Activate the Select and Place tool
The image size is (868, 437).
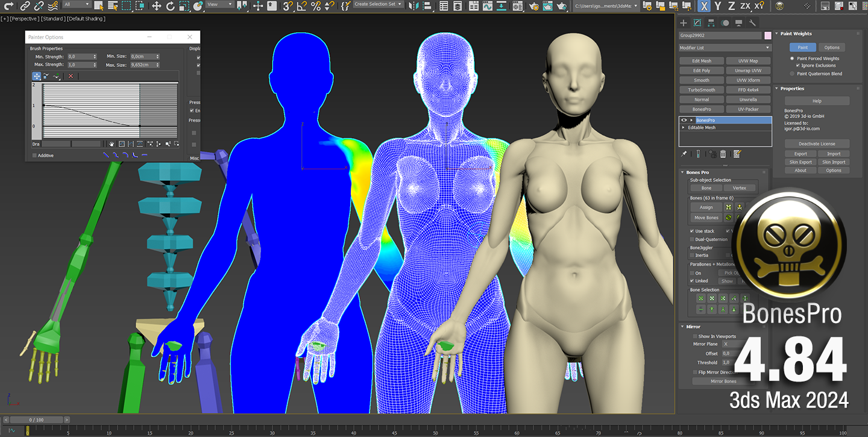click(x=198, y=5)
